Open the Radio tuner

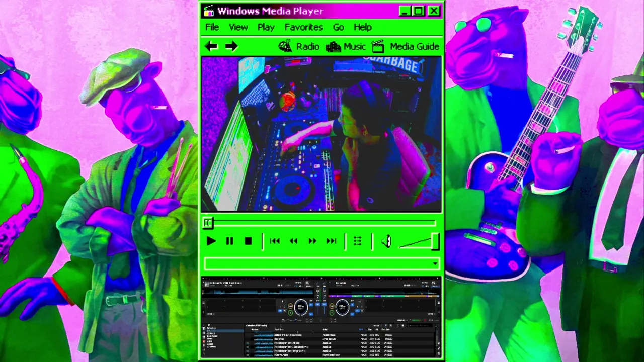click(x=299, y=46)
